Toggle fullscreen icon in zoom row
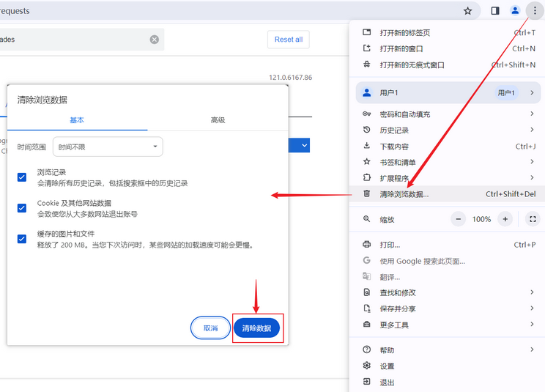 tap(533, 219)
